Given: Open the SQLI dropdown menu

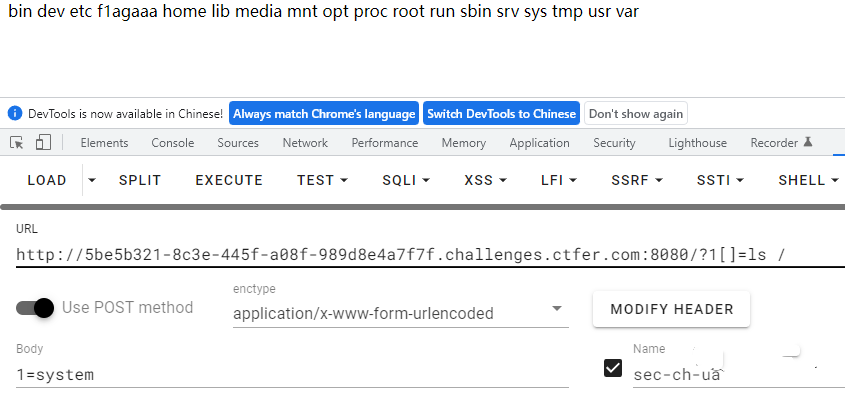Looking at the screenshot, I should (x=406, y=180).
